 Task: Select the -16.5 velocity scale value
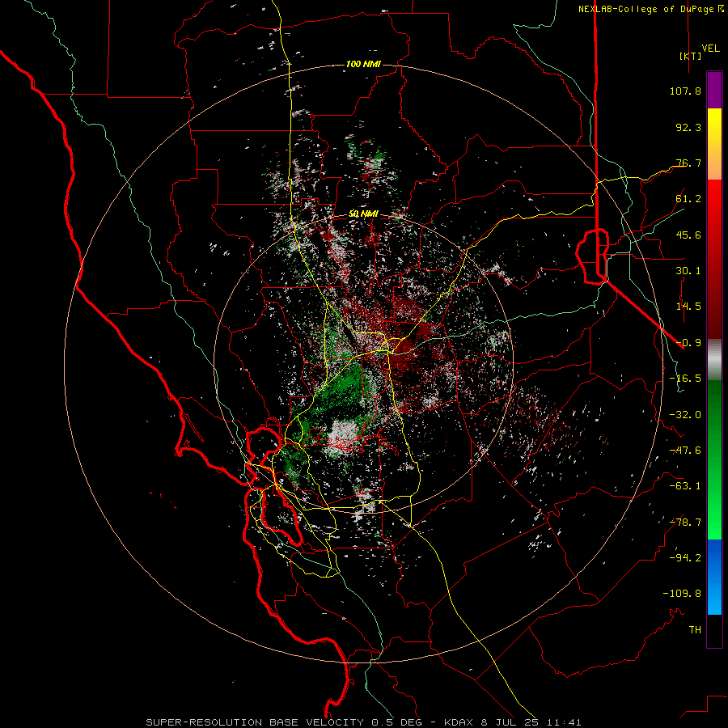coord(685,379)
